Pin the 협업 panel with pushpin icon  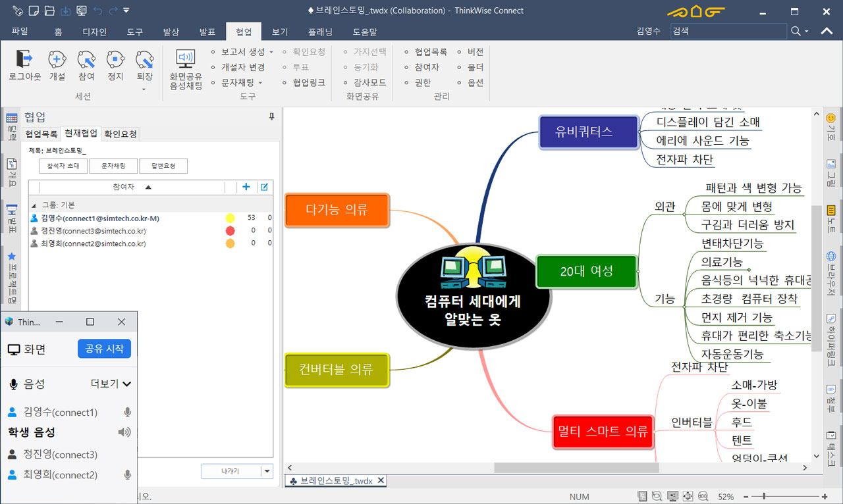(x=271, y=116)
